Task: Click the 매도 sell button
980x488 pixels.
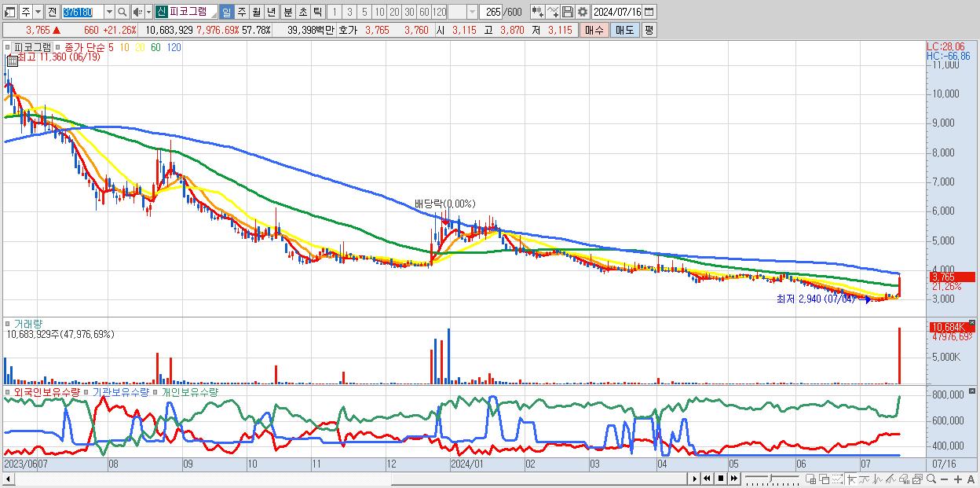Action: tap(624, 31)
